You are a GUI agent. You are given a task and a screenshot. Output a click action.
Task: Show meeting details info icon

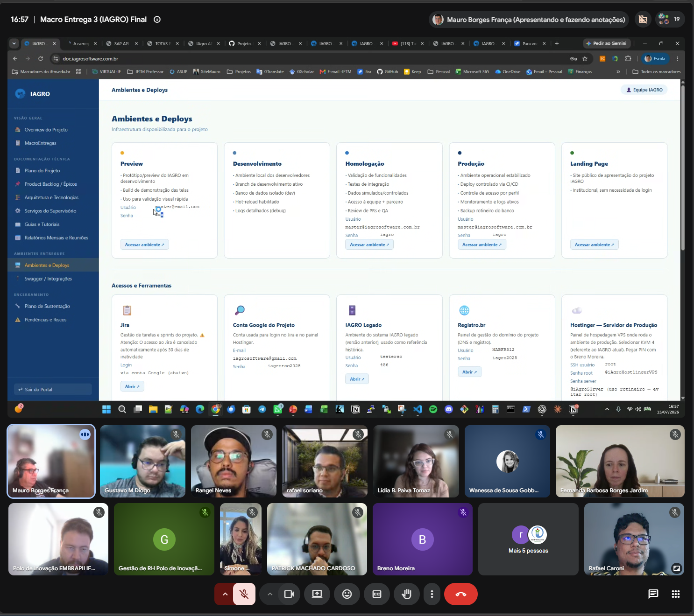157,20
